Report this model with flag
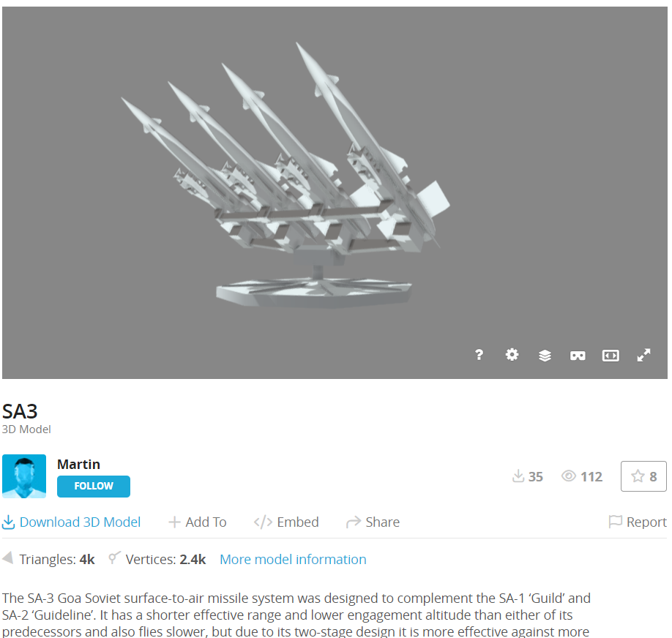672x638 pixels. point(638,522)
